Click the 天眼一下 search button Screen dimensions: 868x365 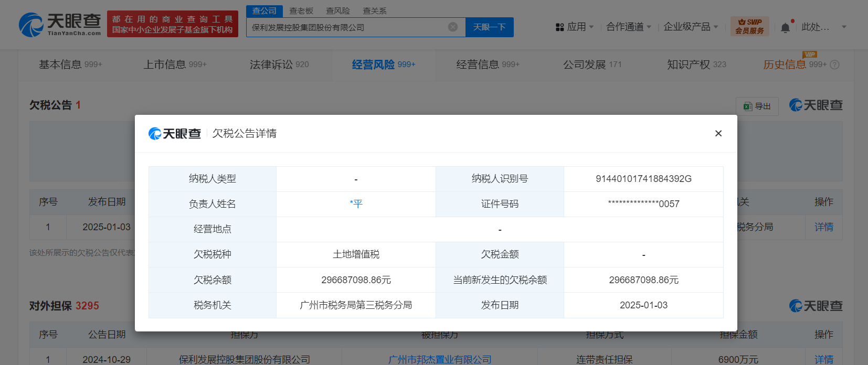(x=490, y=27)
